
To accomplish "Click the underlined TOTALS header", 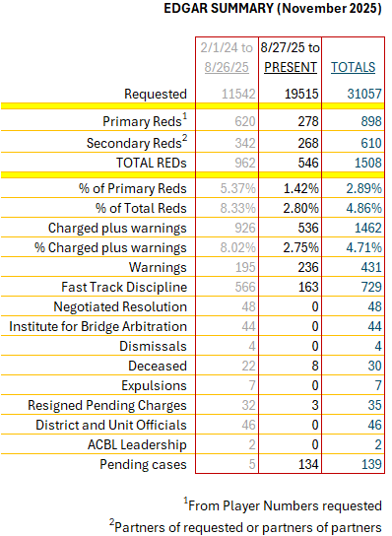I will coord(353,67).
